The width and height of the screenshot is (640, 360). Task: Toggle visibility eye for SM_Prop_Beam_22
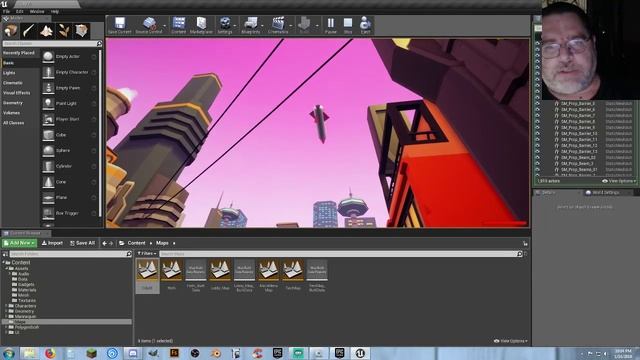[x=537, y=158]
